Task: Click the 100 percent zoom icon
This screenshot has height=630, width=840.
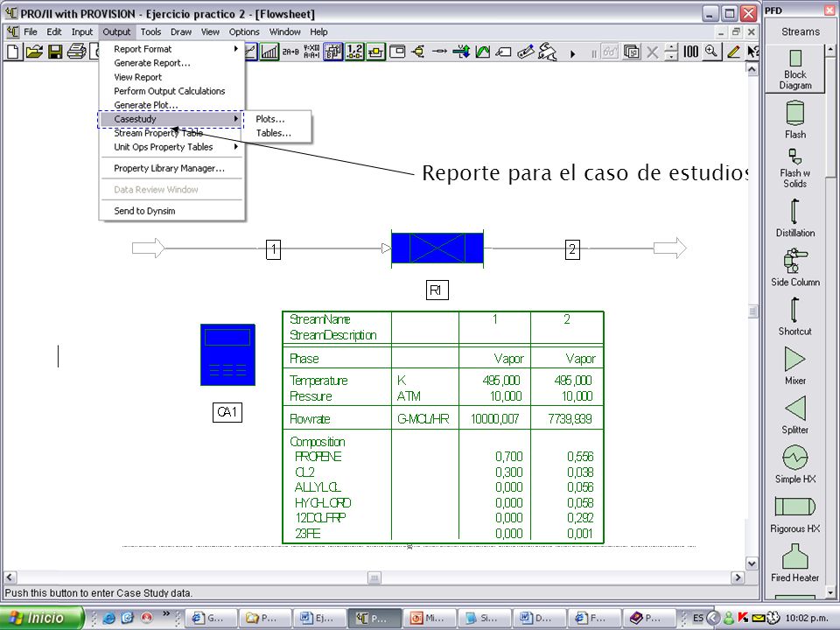Action: 690,52
